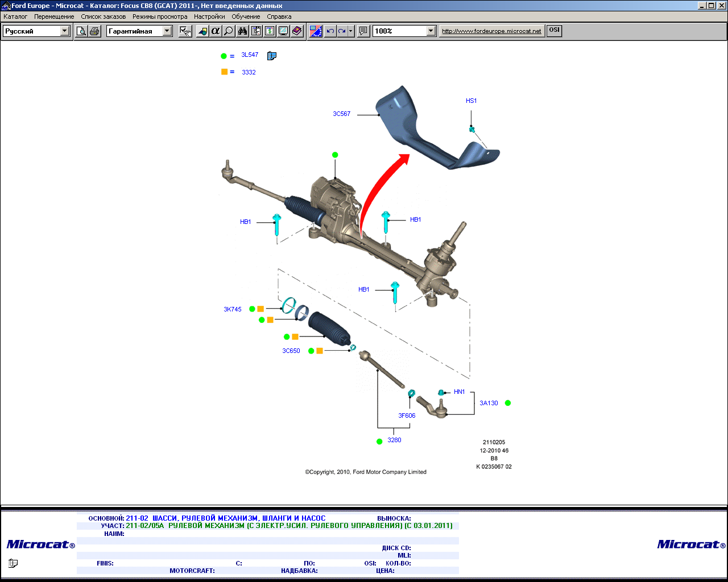Select part callout 3F606
This screenshot has height=582, width=728.
point(407,416)
